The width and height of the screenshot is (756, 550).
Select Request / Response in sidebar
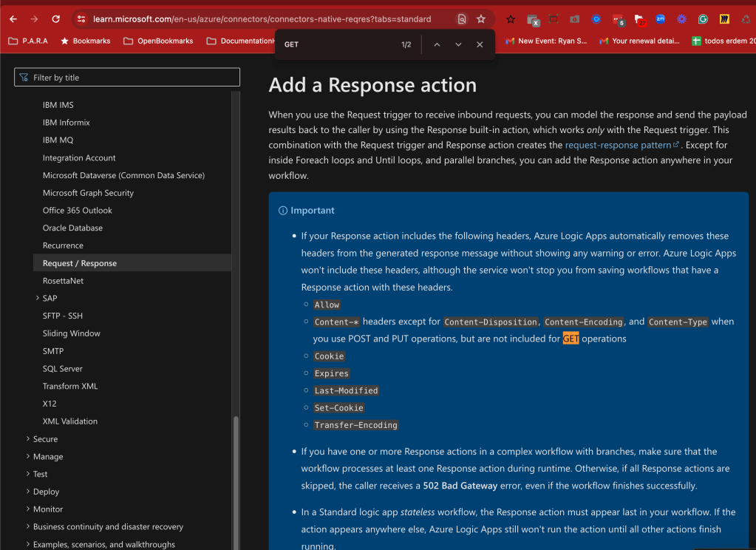click(132, 263)
